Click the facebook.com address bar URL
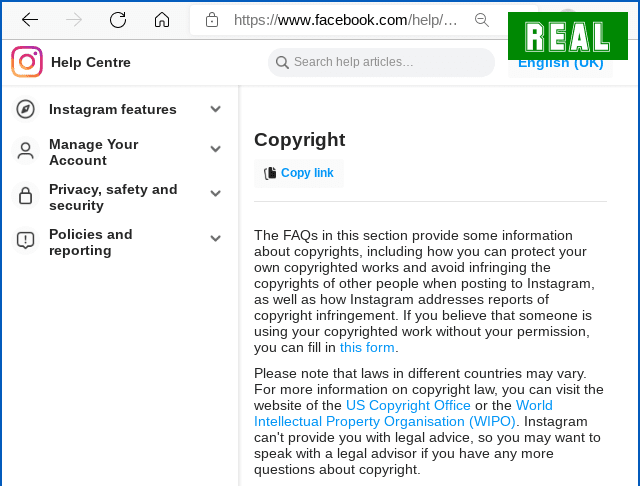 pyautogui.click(x=345, y=20)
